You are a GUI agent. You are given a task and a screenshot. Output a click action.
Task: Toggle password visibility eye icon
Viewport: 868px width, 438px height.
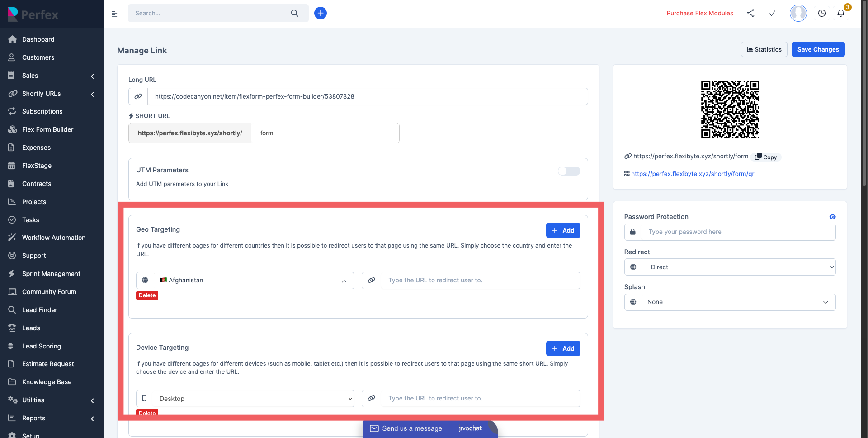(x=832, y=217)
